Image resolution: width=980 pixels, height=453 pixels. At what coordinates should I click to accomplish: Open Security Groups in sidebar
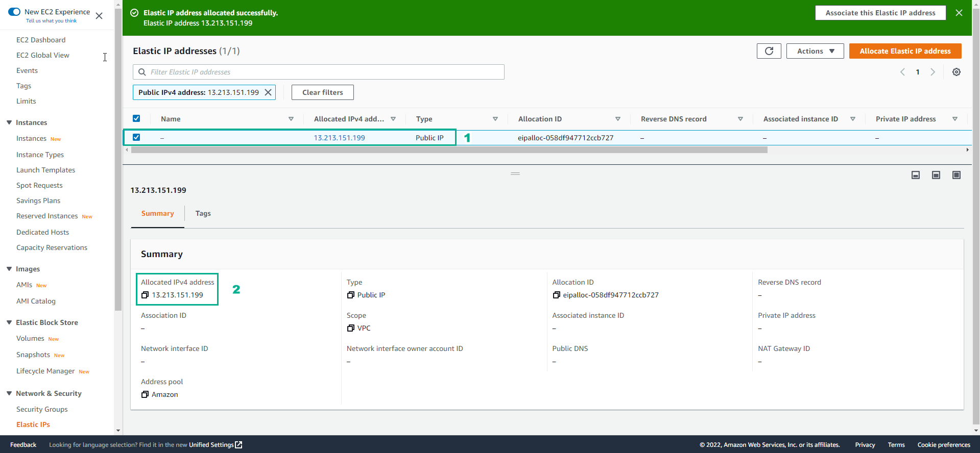pyautogui.click(x=42, y=409)
